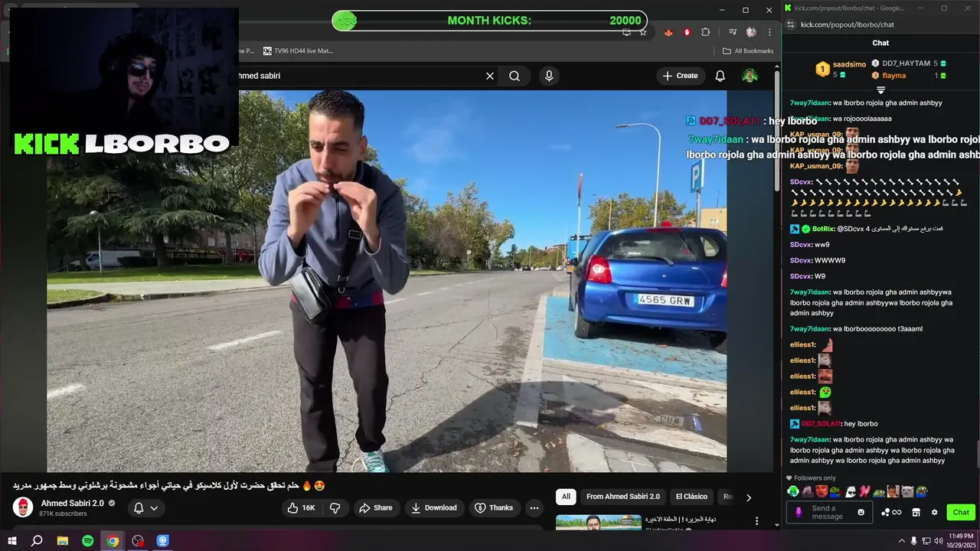Open the recommended video thumbnail

599,523
